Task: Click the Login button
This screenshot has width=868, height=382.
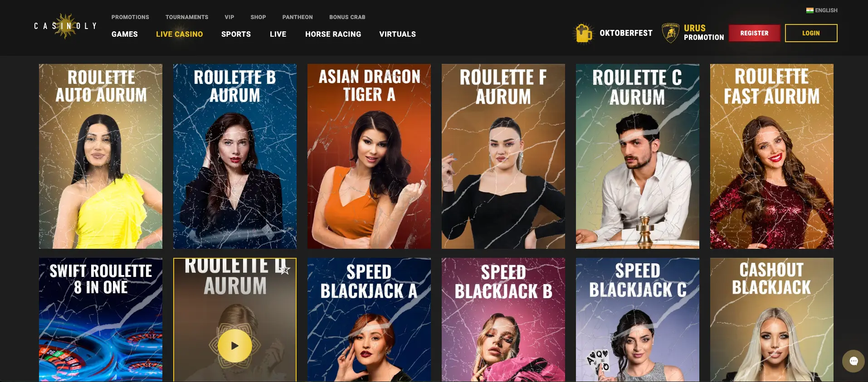Action: click(x=811, y=33)
